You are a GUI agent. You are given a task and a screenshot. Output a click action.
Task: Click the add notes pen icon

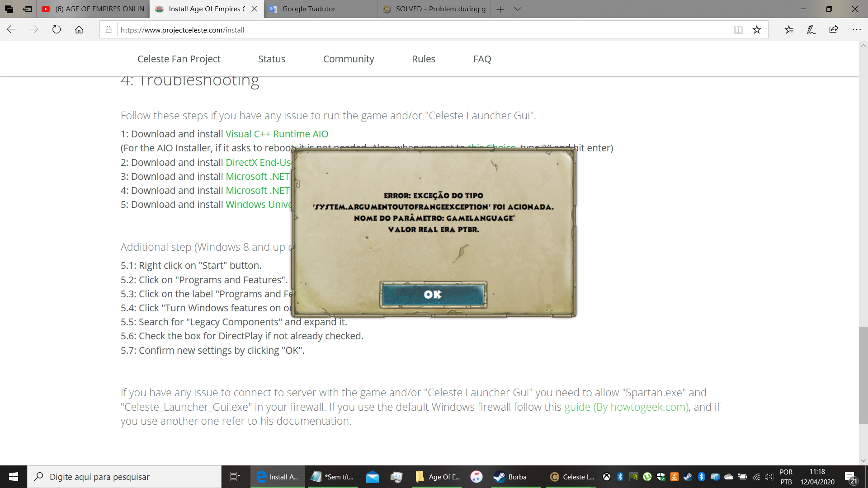click(x=811, y=30)
